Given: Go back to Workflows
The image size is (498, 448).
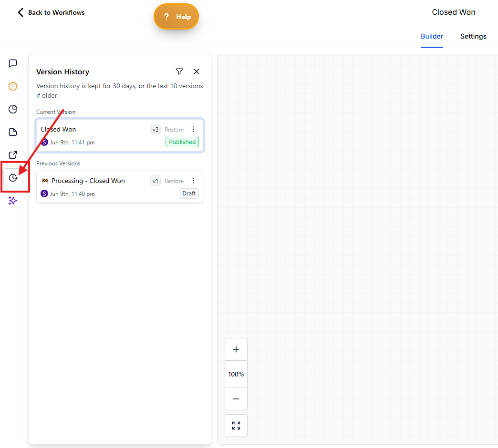Looking at the screenshot, I should pyautogui.click(x=52, y=12).
